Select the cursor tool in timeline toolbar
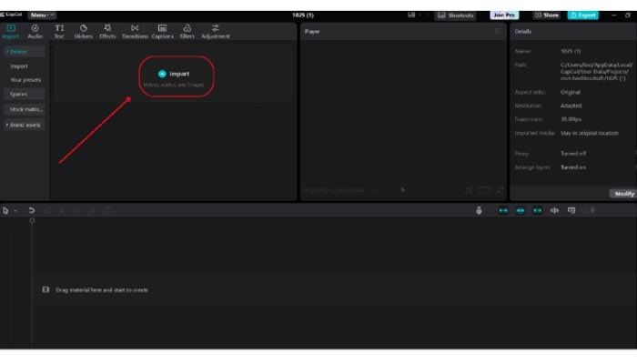Image resolution: width=637 pixels, height=364 pixels. point(5,210)
